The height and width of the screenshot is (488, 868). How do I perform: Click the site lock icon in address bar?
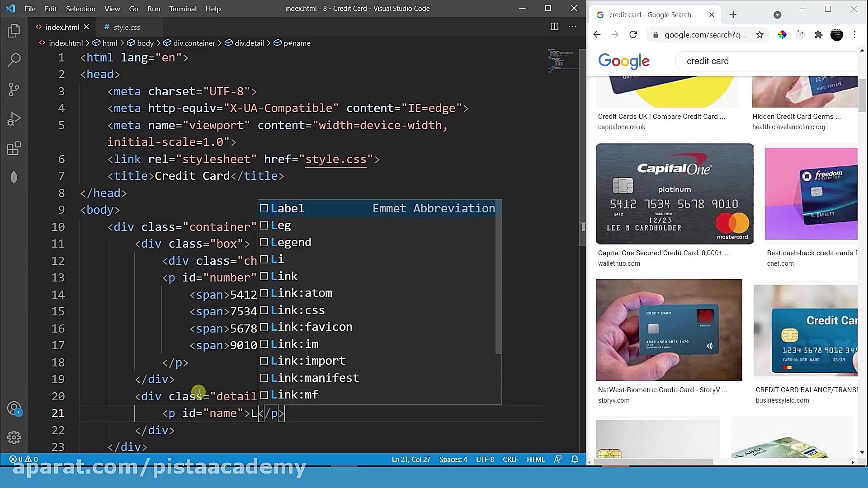click(656, 35)
